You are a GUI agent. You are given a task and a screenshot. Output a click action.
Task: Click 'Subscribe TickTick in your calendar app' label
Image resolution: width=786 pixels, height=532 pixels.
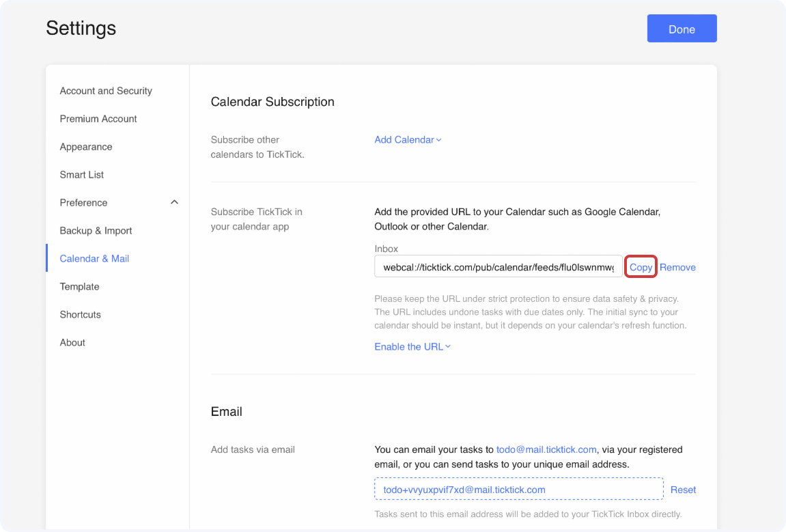256,219
